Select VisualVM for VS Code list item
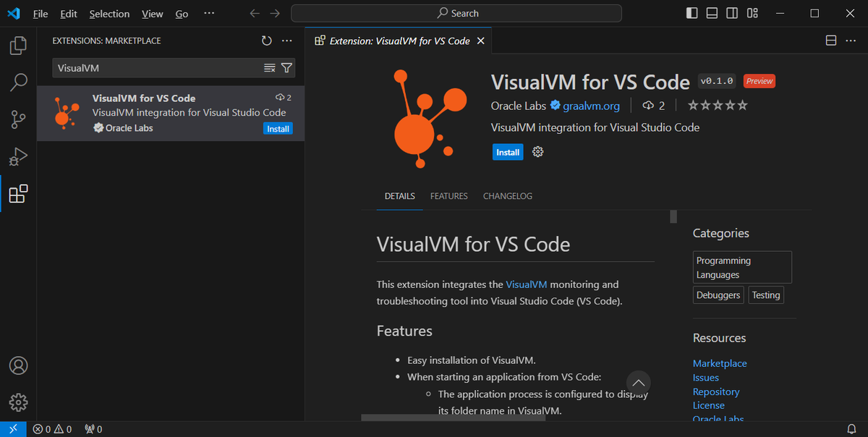Viewport: 868px width, 437px height. click(171, 113)
